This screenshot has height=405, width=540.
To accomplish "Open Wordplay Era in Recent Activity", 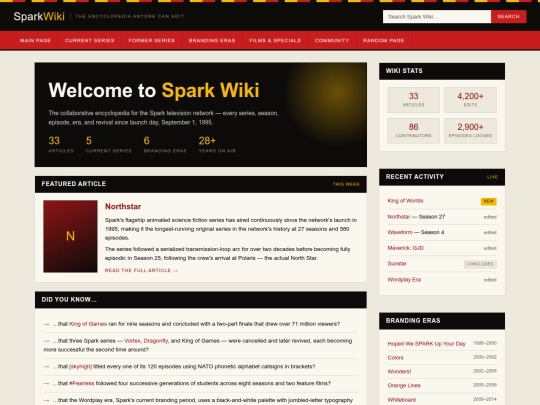I will [x=404, y=279].
